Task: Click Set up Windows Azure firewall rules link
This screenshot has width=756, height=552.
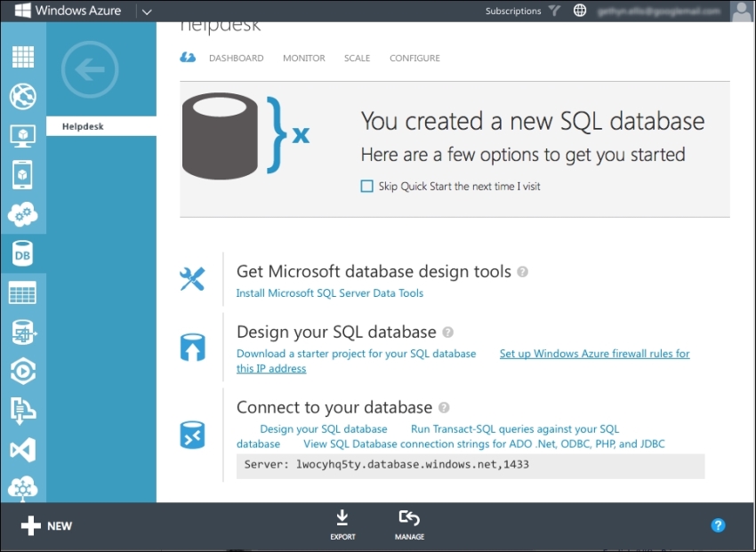Action: [x=594, y=354]
